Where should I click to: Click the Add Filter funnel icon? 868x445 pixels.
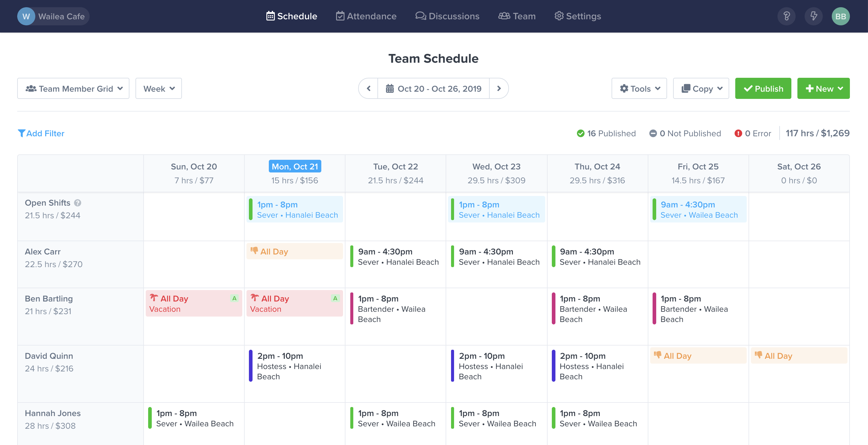21,133
